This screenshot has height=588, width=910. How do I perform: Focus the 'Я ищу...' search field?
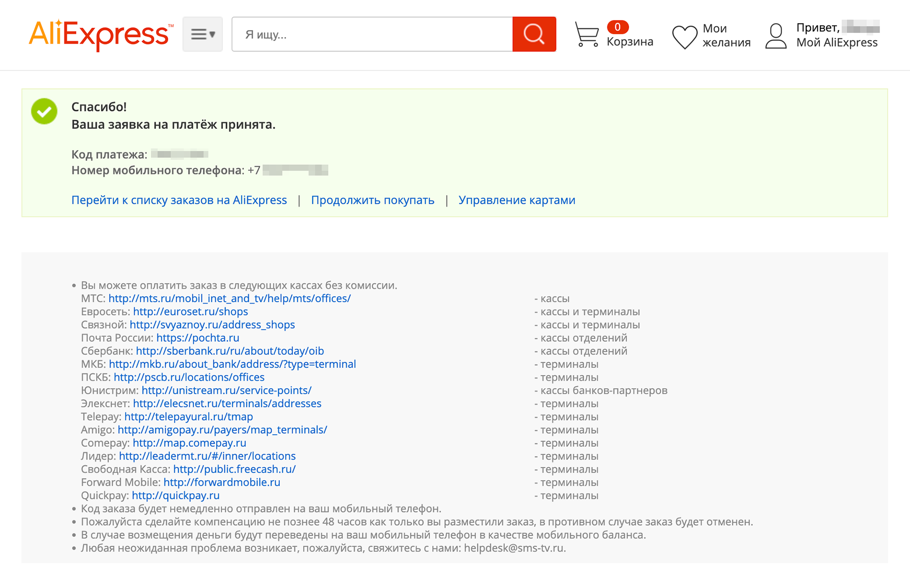tap(372, 34)
